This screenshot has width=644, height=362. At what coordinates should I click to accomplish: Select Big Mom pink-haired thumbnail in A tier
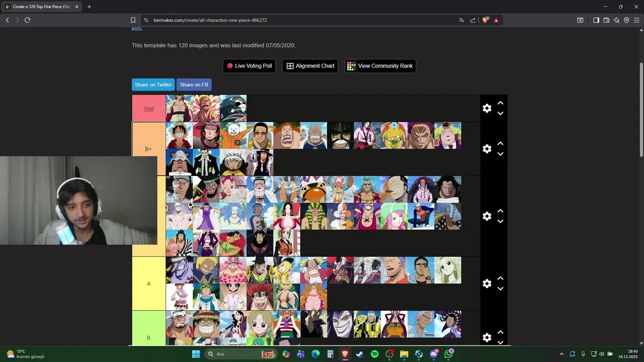[x=233, y=270]
